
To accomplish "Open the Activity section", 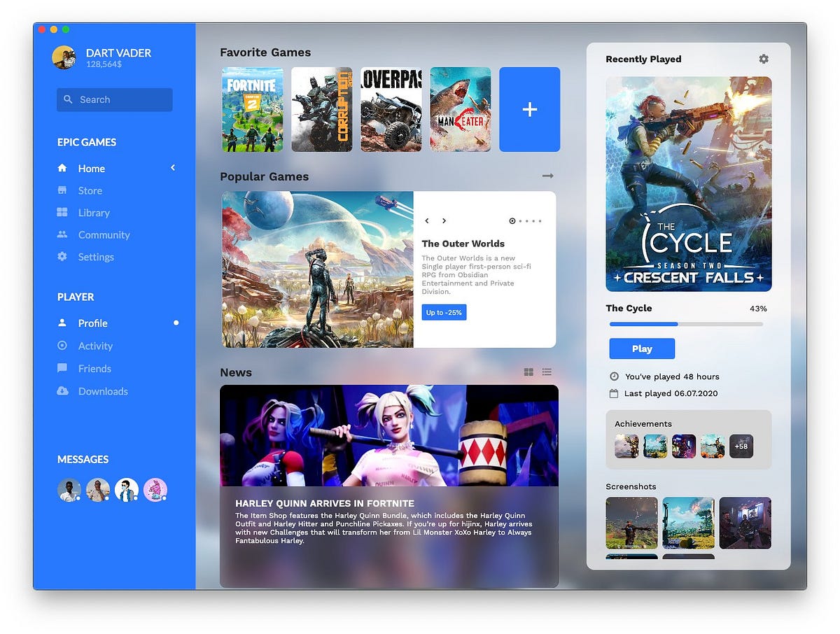I will (x=95, y=346).
